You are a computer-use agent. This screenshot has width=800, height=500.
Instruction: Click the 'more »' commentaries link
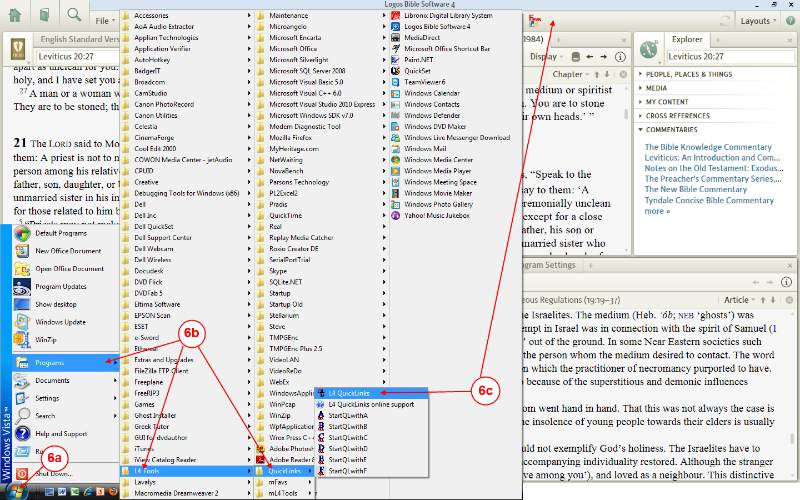click(657, 211)
